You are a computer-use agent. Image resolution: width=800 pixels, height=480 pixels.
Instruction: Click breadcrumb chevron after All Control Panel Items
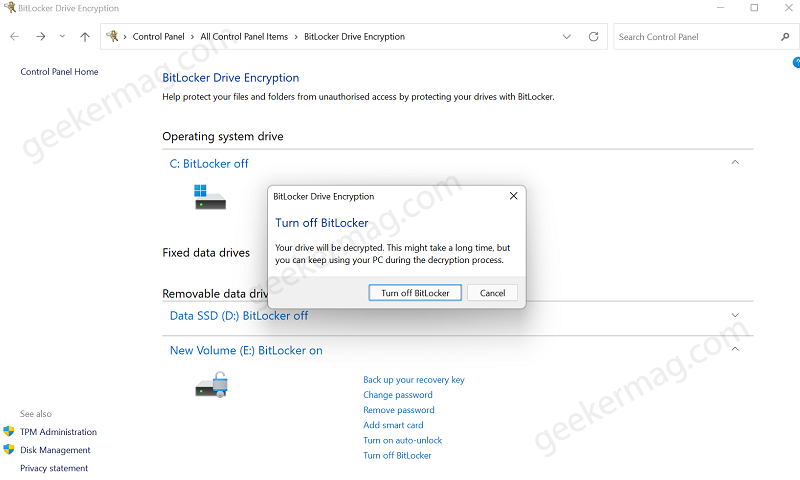click(296, 37)
